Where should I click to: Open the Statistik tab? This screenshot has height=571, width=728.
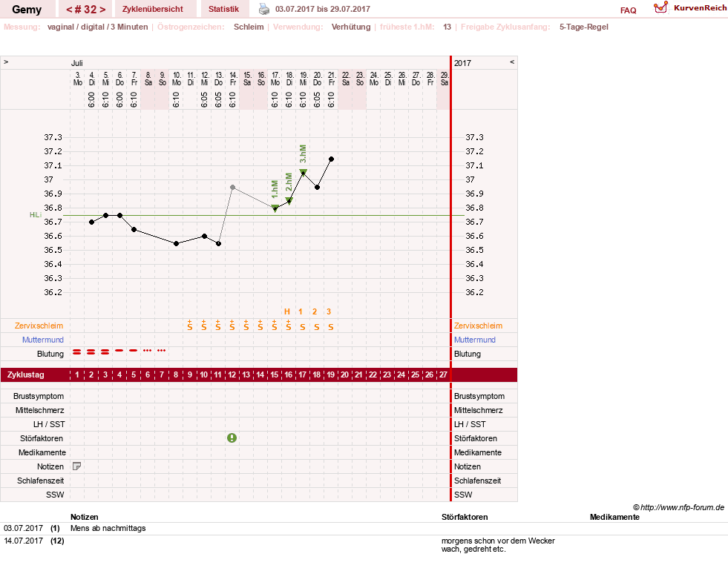coord(224,9)
